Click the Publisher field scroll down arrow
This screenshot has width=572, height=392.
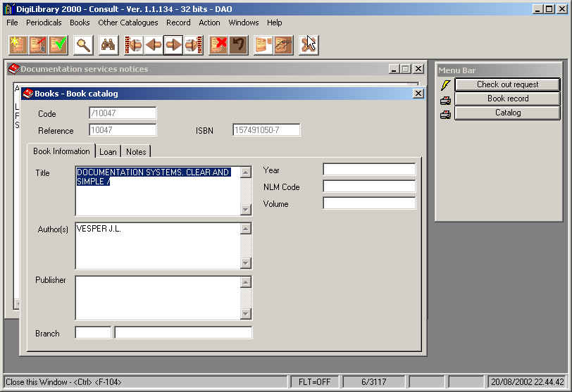point(246,313)
